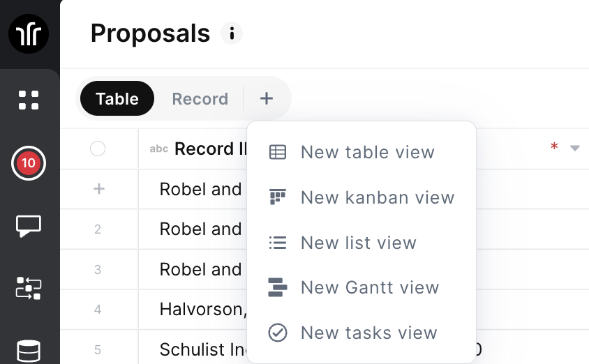Toggle the select-all rows checkbox in header
The image size is (589, 364).
pos(98,149)
